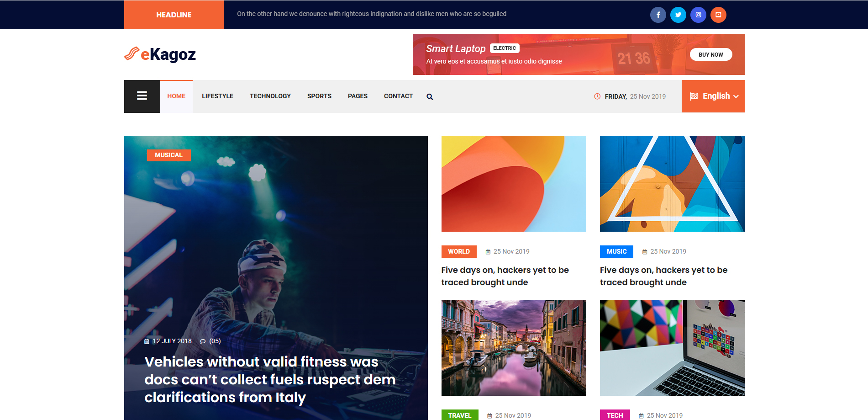This screenshot has width=868, height=420.
Task: Click calendar icon in the TRAVEL post row
Action: 489,416
